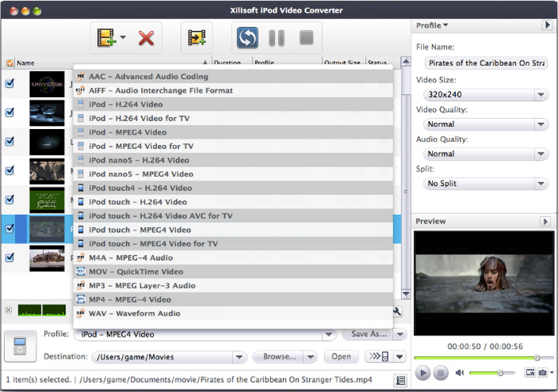
Task: Toggle the checkbox of the third file row
Action: tap(10, 142)
